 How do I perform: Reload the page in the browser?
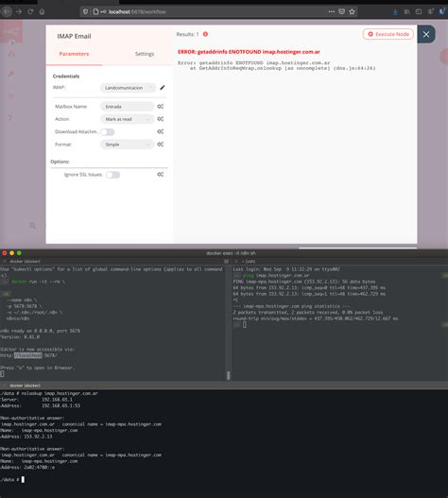pos(30,11)
